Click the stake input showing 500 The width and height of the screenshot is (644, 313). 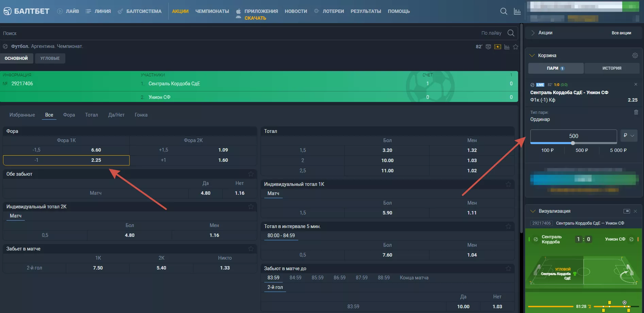[573, 136]
